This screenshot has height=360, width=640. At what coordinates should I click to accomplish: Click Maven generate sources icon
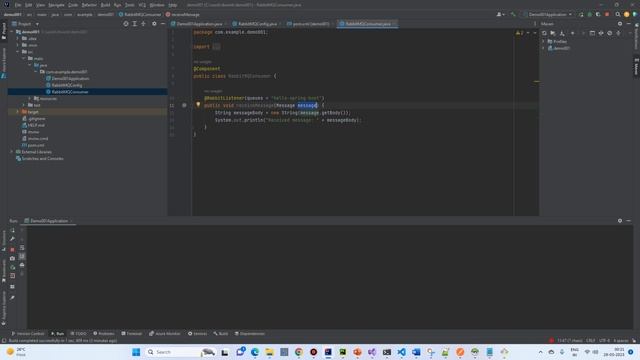tap(553, 33)
